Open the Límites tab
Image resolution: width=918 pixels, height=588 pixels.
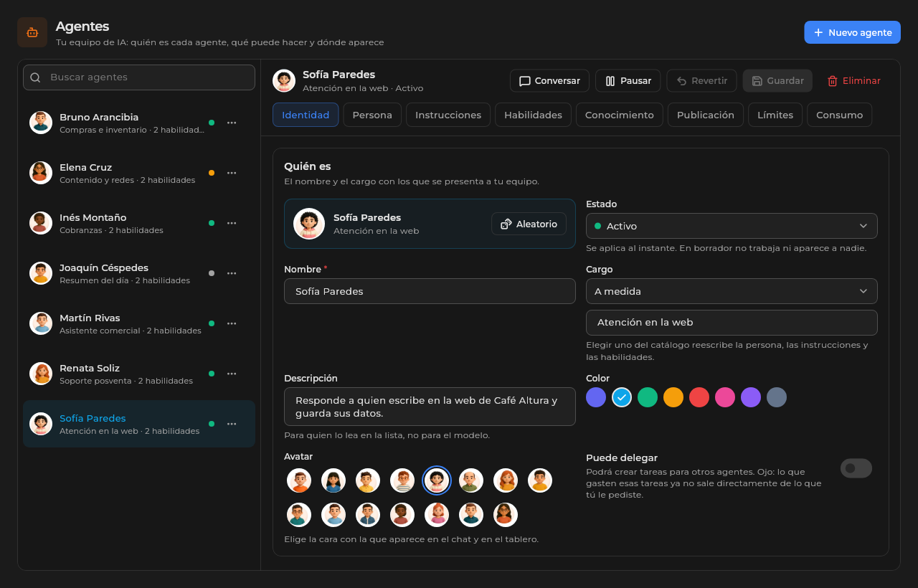[x=775, y=115]
